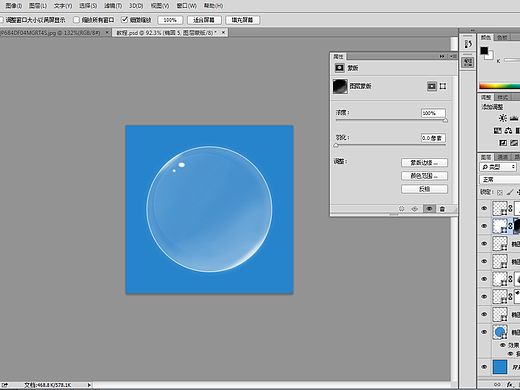Click the Color Range button
The height and width of the screenshot is (390, 520).
[x=424, y=176]
